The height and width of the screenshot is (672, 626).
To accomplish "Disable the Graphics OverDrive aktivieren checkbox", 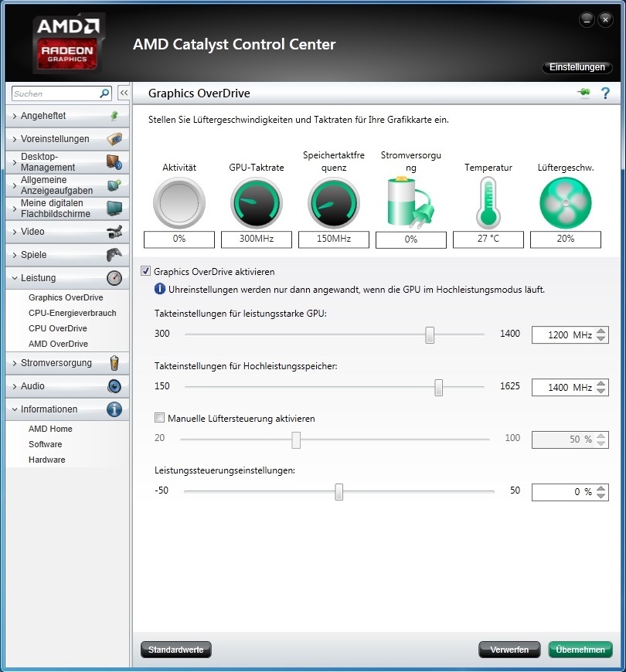I will [146, 271].
